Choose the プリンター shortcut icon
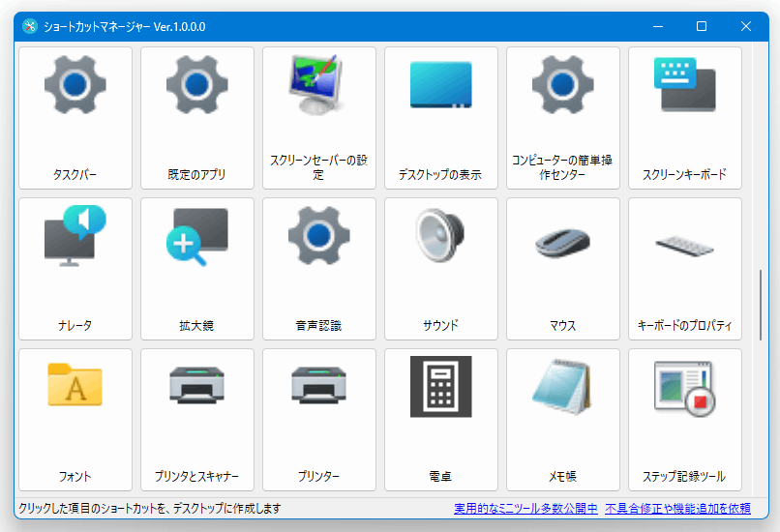 (319, 385)
